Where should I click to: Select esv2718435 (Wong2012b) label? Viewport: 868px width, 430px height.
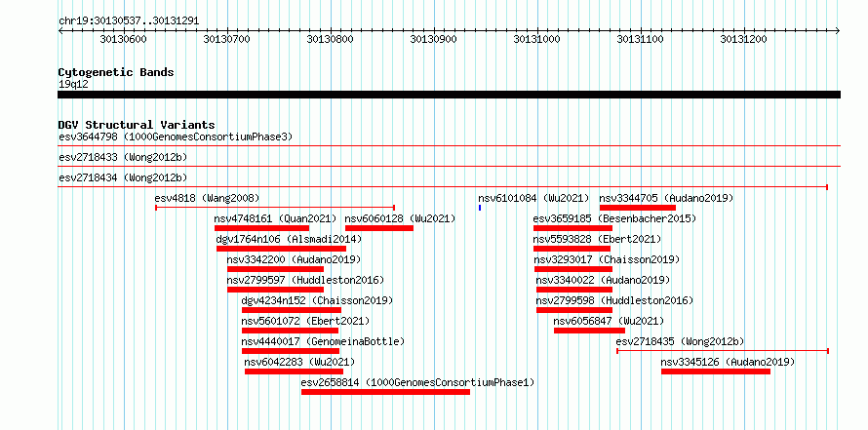[x=681, y=341]
